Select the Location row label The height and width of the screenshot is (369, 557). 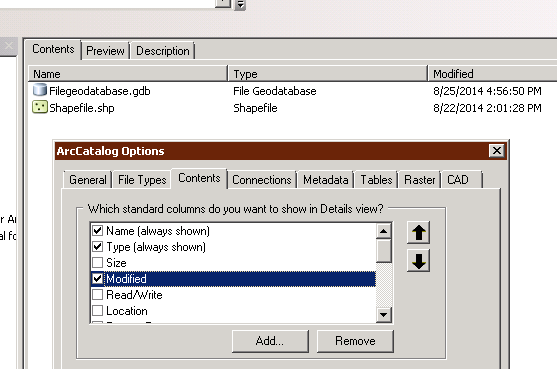[126, 311]
